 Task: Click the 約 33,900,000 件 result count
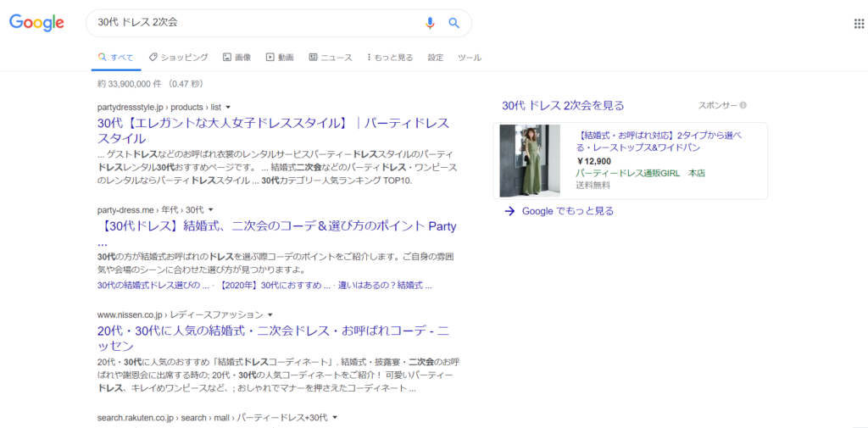tap(129, 84)
